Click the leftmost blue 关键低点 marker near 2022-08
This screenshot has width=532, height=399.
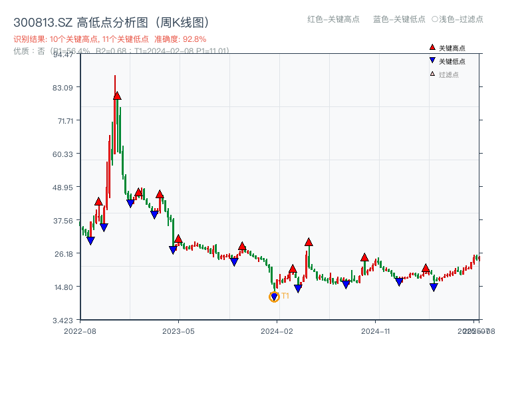coord(90,239)
